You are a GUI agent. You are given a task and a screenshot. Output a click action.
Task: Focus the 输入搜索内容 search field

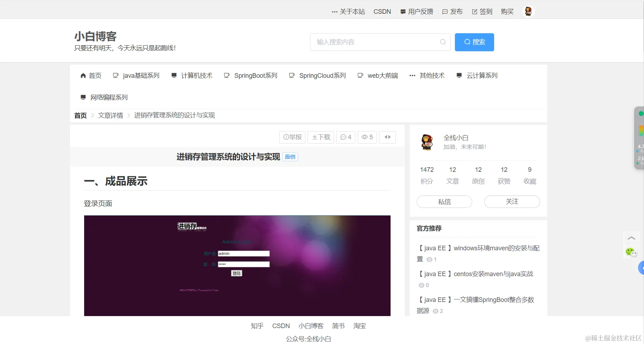[x=380, y=42]
